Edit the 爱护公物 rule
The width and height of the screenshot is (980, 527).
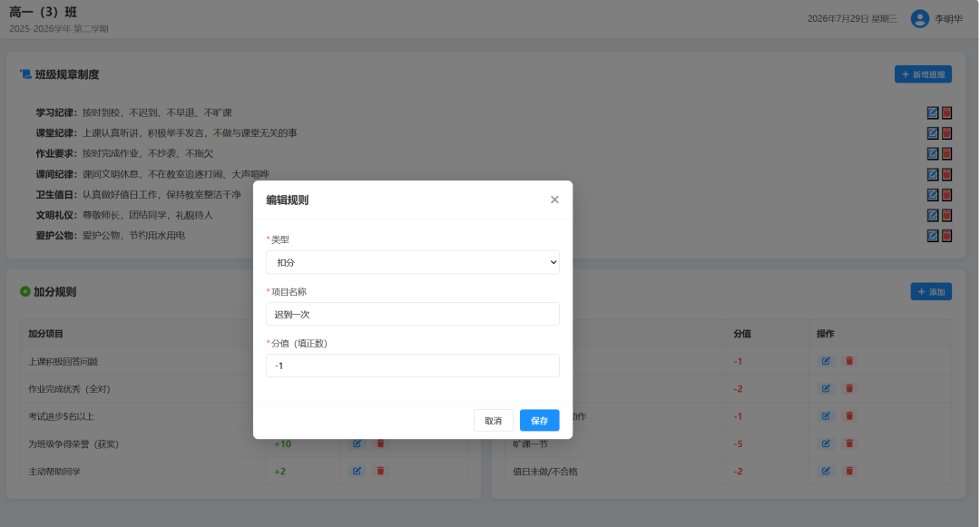click(933, 236)
